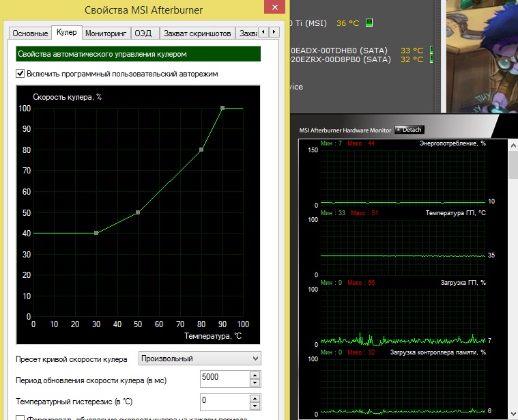Viewport: 518px width, 420px height.
Task: Click the Температура ГП, °C graph label
Action: (x=456, y=213)
